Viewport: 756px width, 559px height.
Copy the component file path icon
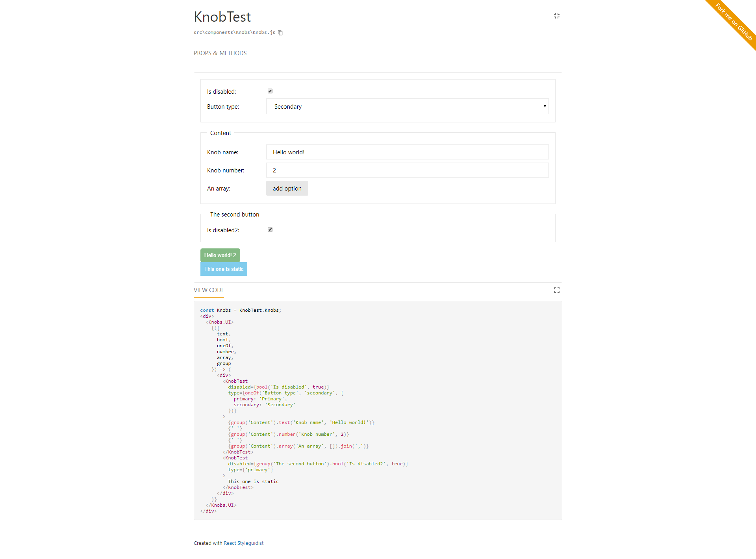280,33
